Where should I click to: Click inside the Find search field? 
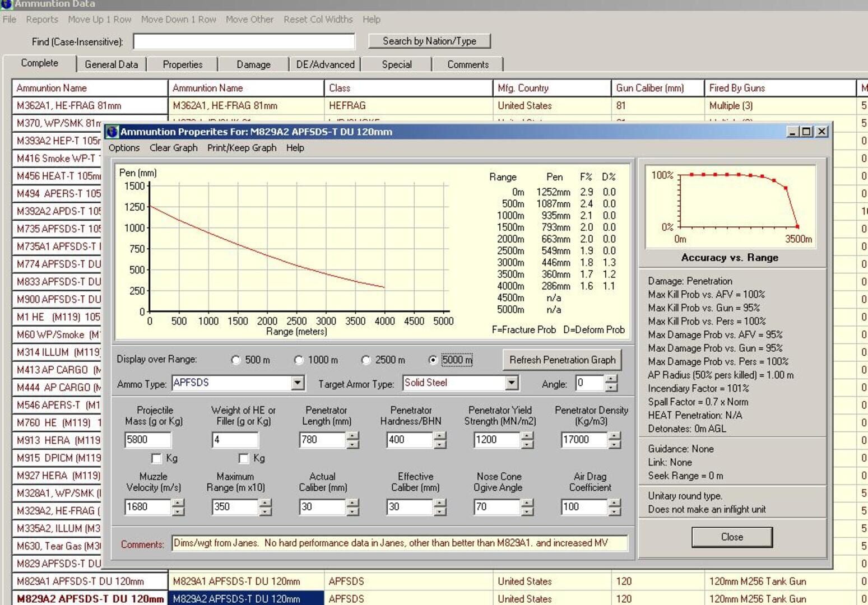(244, 41)
